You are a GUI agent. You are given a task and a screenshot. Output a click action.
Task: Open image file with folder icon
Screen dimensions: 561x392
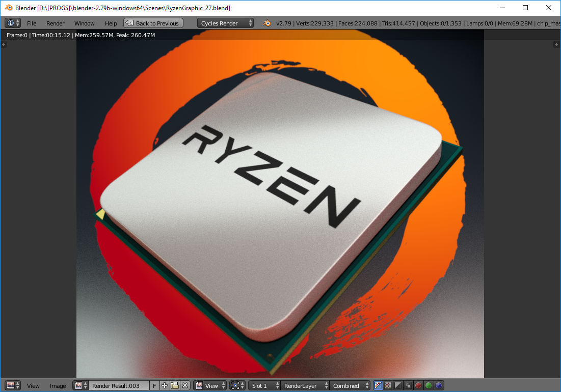click(x=175, y=385)
